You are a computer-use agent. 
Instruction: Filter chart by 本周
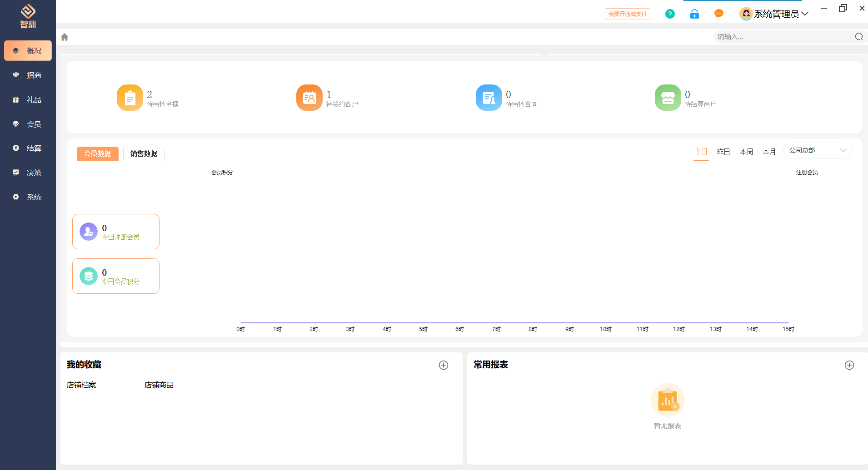[x=746, y=152]
